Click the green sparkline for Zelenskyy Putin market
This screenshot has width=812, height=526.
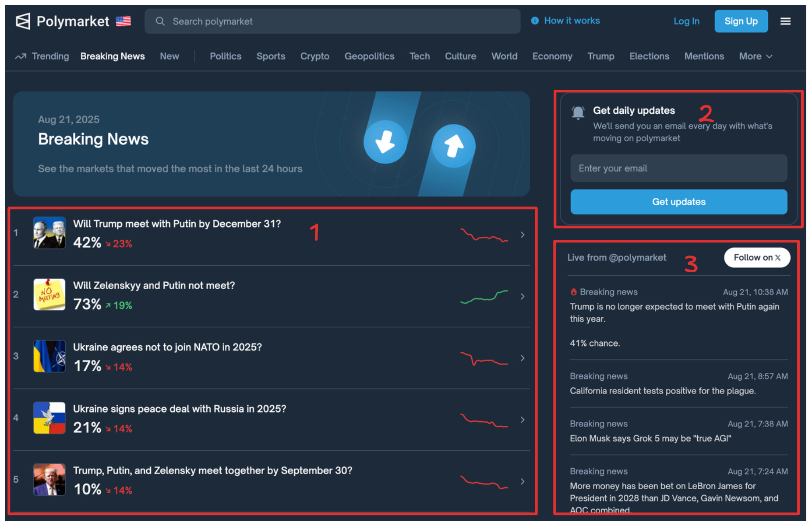pyautogui.click(x=484, y=297)
